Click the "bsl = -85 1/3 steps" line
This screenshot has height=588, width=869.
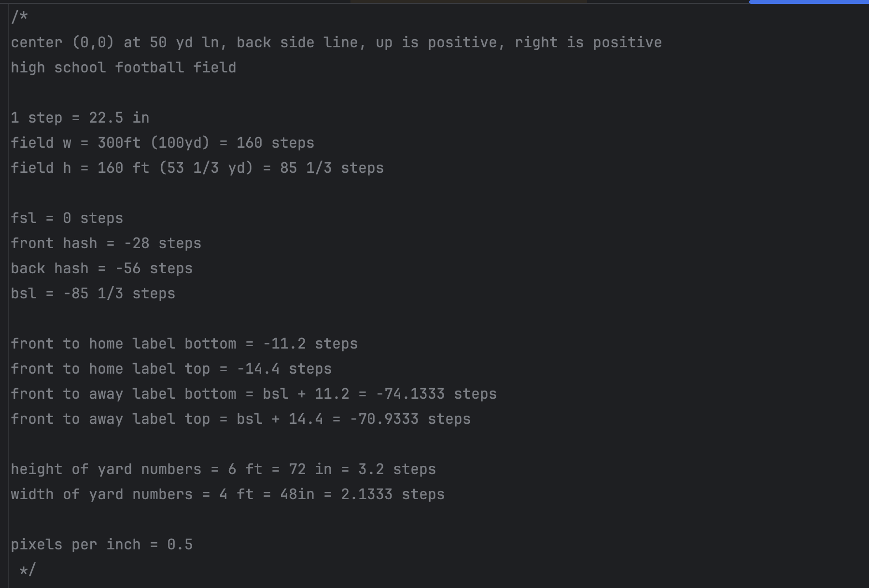click(x=93, y=294)
